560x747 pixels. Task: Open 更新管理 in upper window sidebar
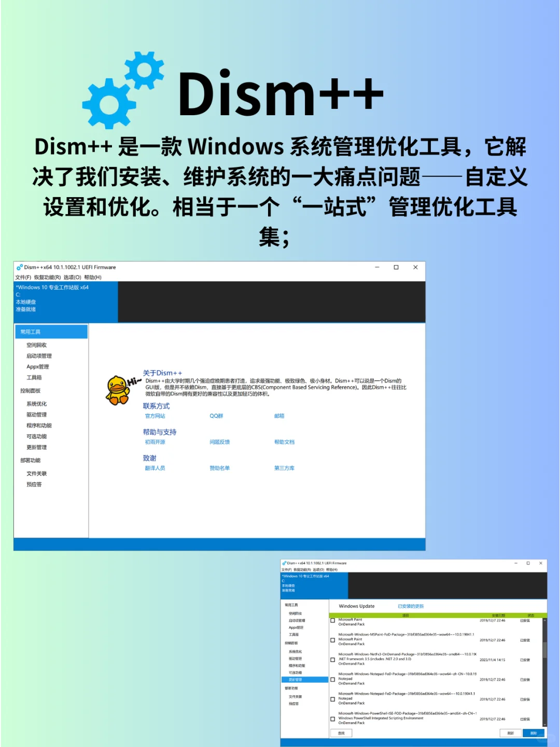36,447
